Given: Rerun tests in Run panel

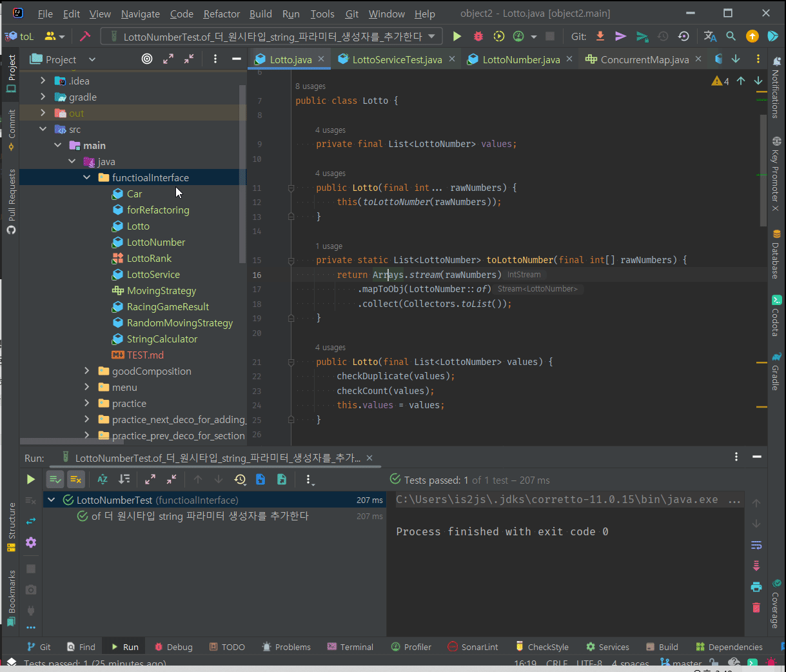Looking at the screenshot, I should coord(30,479).
